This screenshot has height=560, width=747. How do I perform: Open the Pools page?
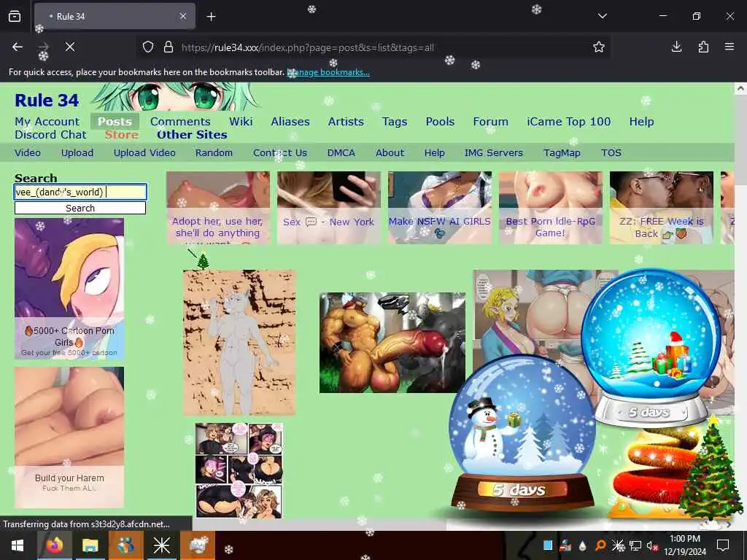coord(440,122)
